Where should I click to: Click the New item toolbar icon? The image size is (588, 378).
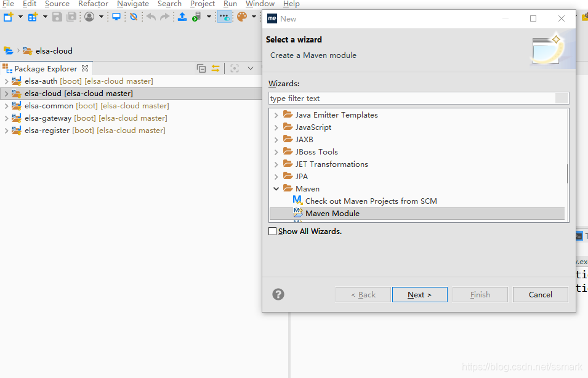[8, 17]
